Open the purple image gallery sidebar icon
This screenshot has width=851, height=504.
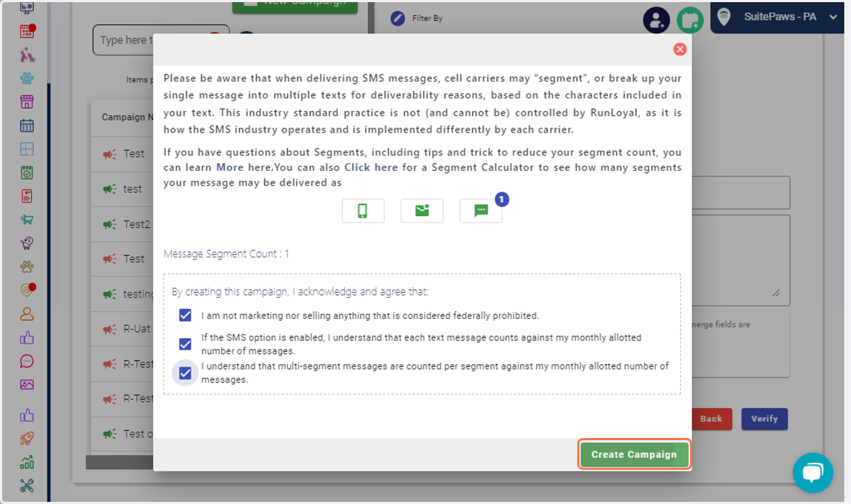click(x=27, y=384)
